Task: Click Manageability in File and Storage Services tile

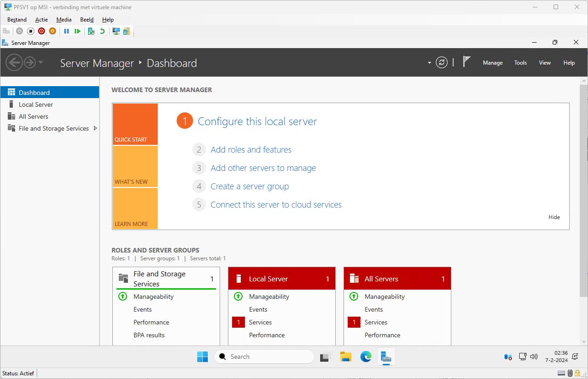Action: (x=153, y=297)
